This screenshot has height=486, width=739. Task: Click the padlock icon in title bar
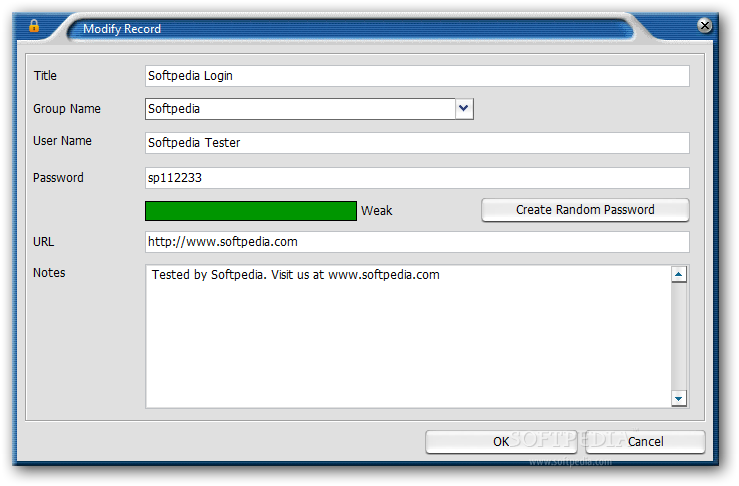tap(33, 25)
